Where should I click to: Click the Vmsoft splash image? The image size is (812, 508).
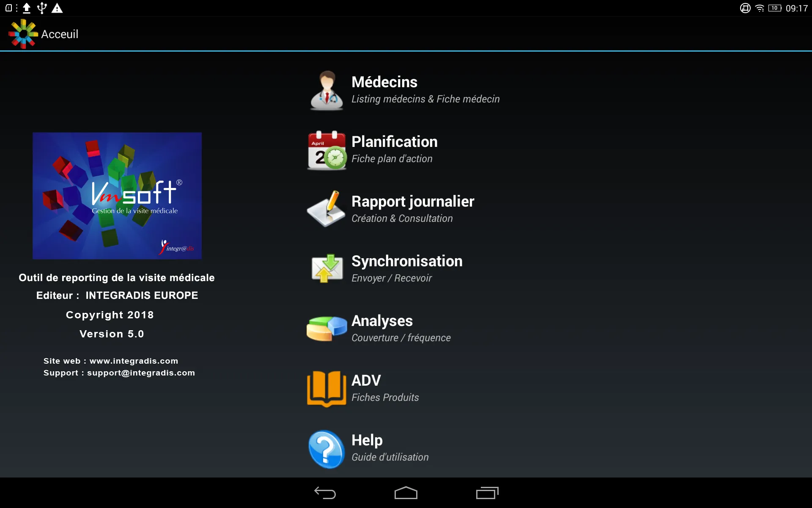(117, 196)
